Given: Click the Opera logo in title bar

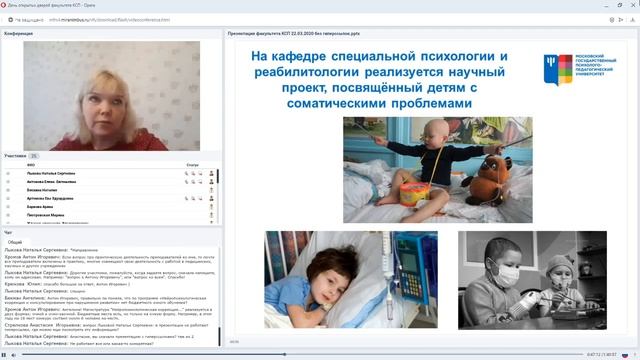Looking at the screenshot, I should tap(4, 5).
